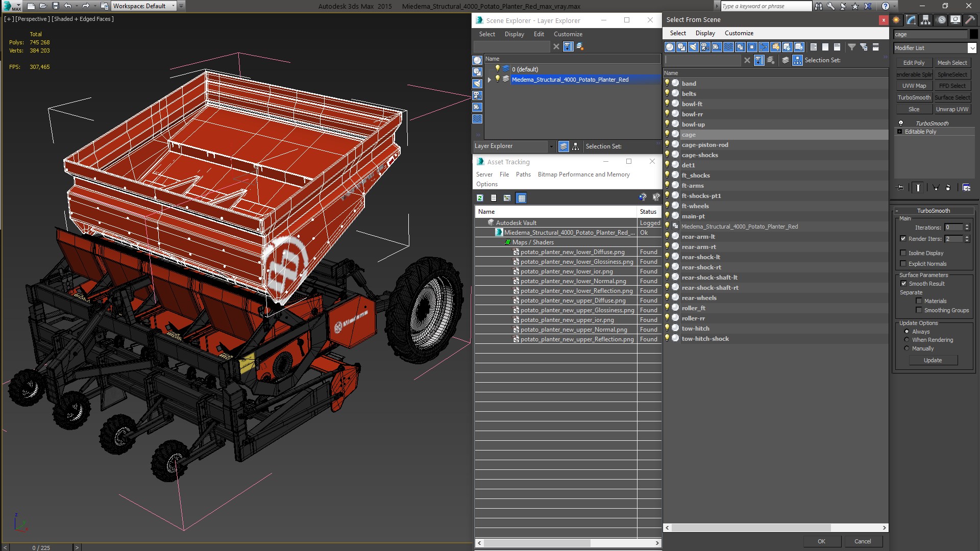
Task: Toggle the Display Cameras filter icon
Action: (705, 47)
